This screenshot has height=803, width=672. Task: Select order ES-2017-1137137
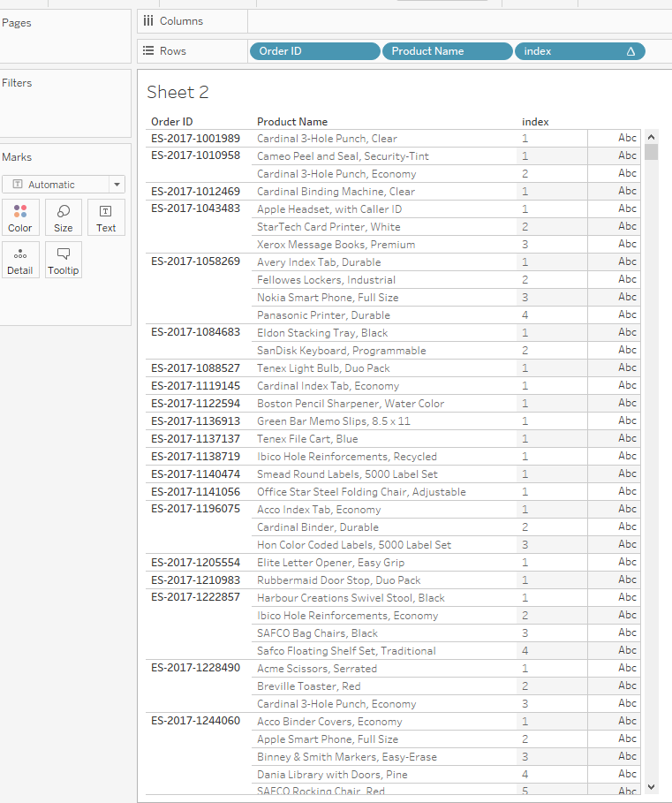[x=195, y=439]
